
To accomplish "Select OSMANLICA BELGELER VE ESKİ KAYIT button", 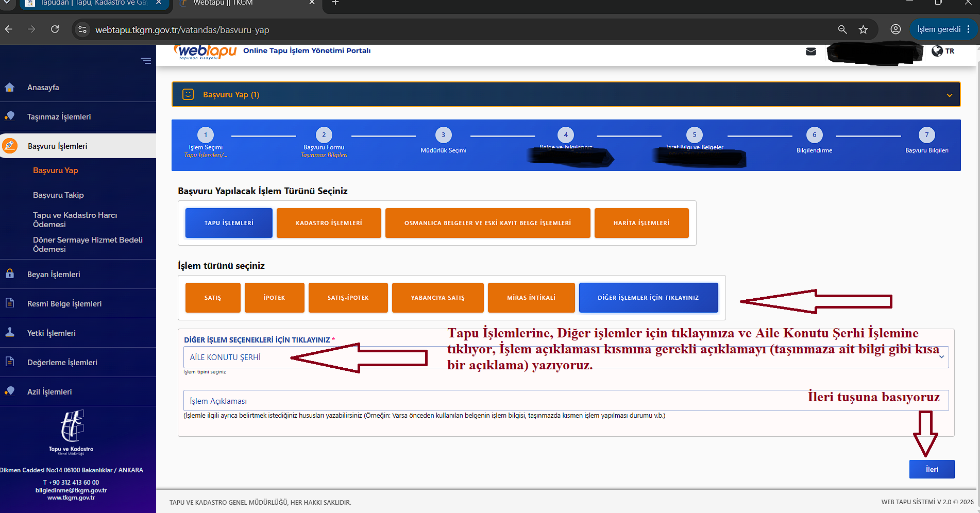I will 488,223.
